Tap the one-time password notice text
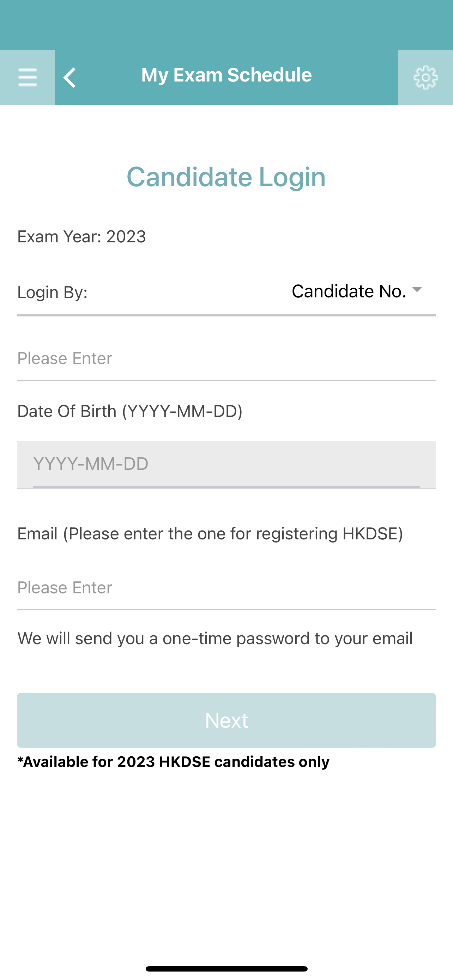The height and width of the screenshot is (980, 453). [215, 639]
